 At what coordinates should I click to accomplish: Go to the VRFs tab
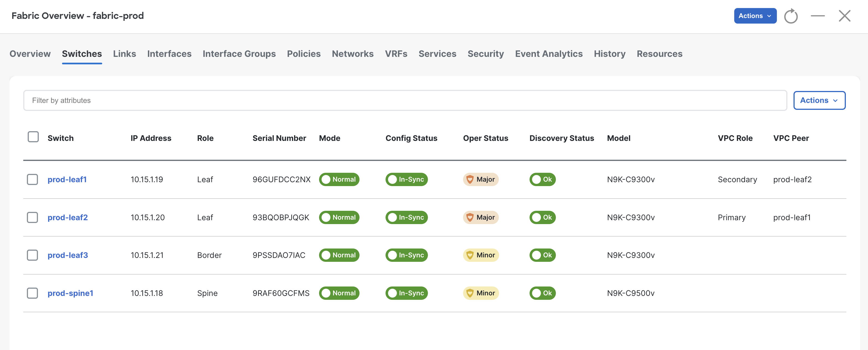[396, 54]
